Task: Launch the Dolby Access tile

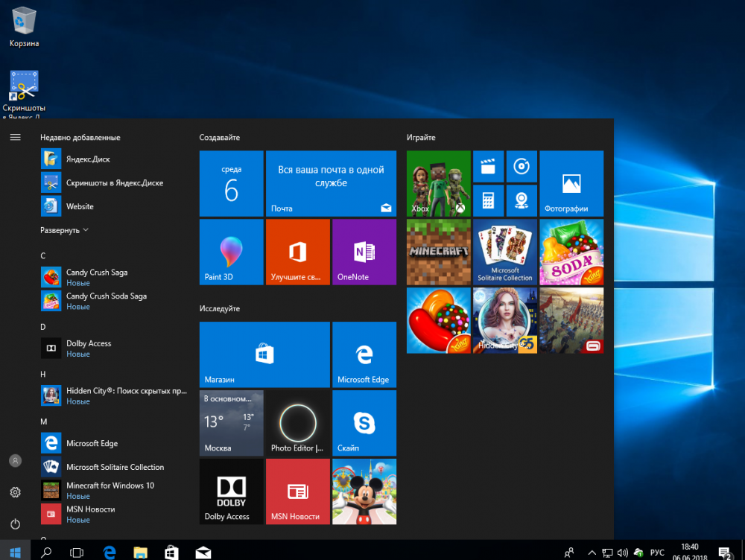Action: [231, 491]
